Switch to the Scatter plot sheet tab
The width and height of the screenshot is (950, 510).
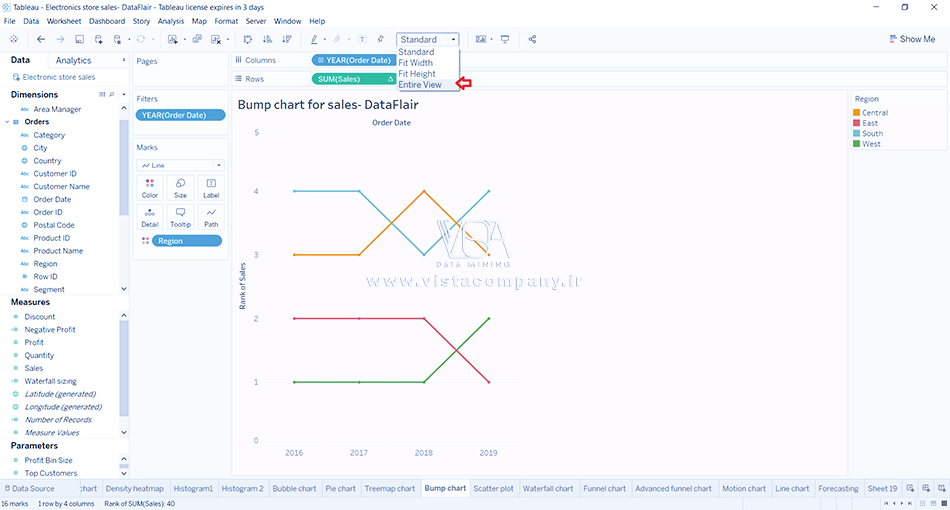click(x=493, y=488)
